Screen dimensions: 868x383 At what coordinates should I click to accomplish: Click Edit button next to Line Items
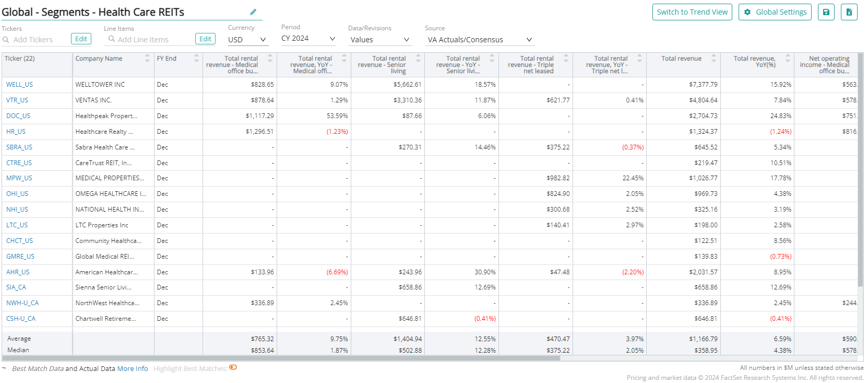pyautogui.click(x=205, y=39)
